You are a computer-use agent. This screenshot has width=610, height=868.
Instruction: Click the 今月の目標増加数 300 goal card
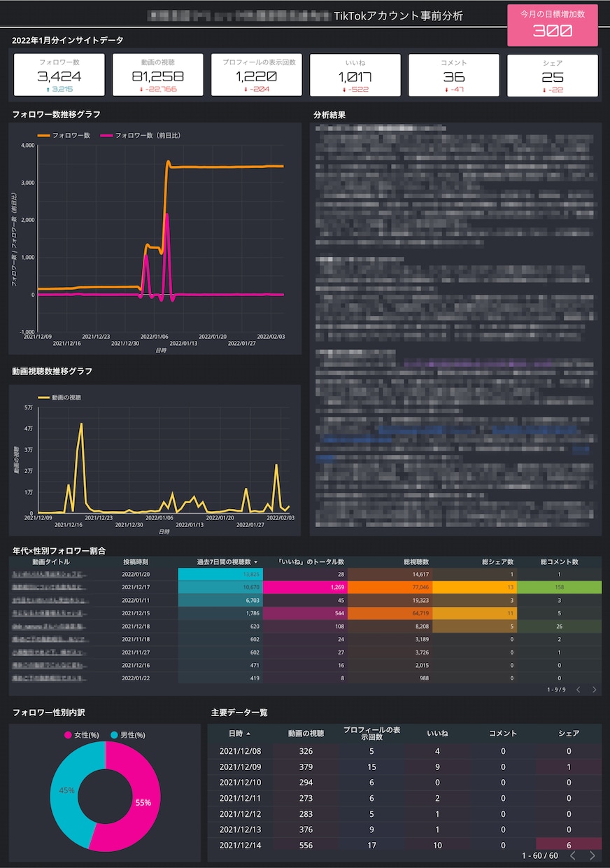point(553,24)
